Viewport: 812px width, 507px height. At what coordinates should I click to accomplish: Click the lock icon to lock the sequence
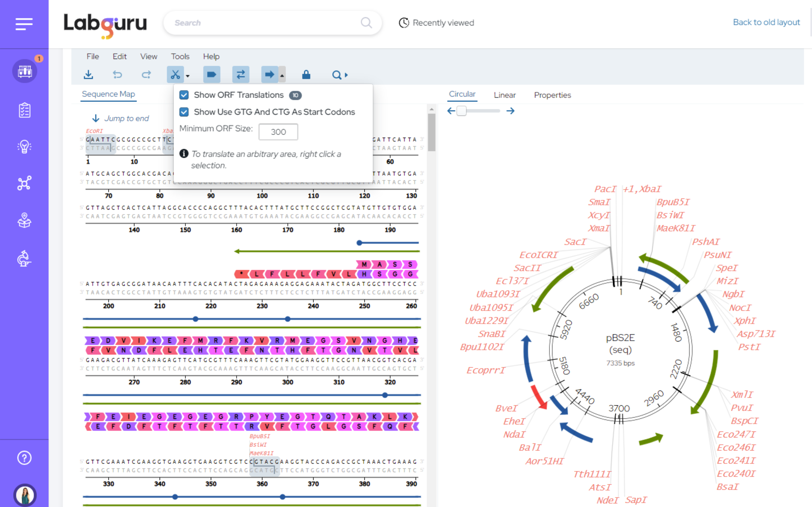pos(306,74)
